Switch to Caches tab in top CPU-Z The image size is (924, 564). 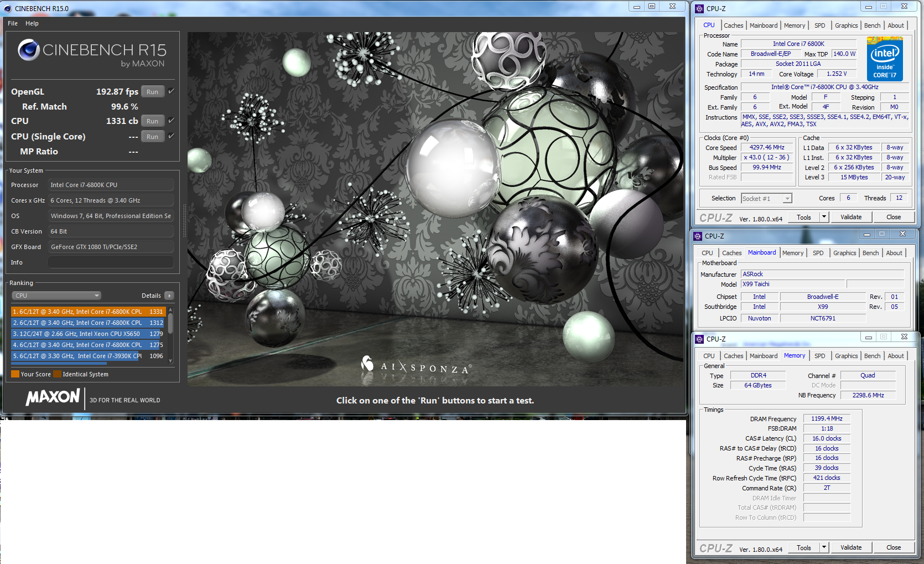pyautogui.click(x=734, y=25)
